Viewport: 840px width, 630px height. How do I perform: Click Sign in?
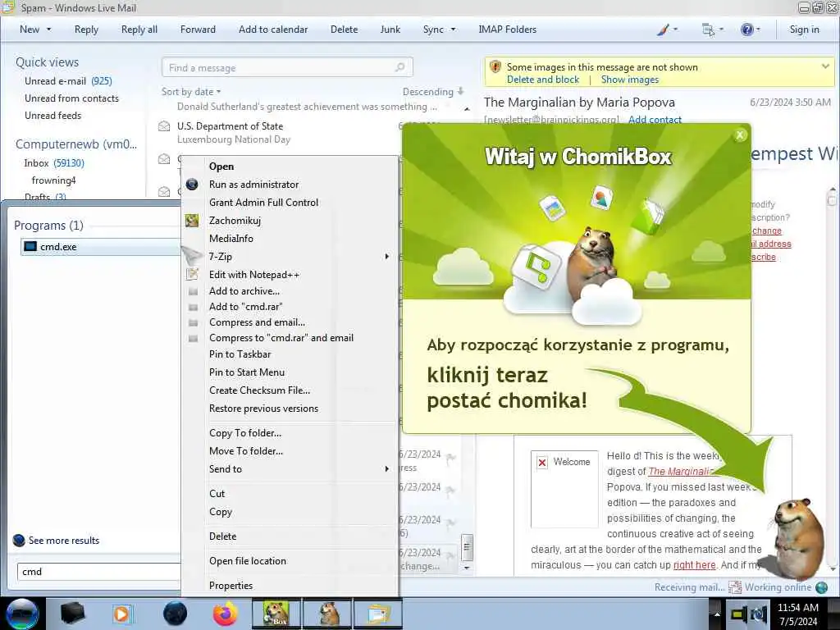coord(804,30)
